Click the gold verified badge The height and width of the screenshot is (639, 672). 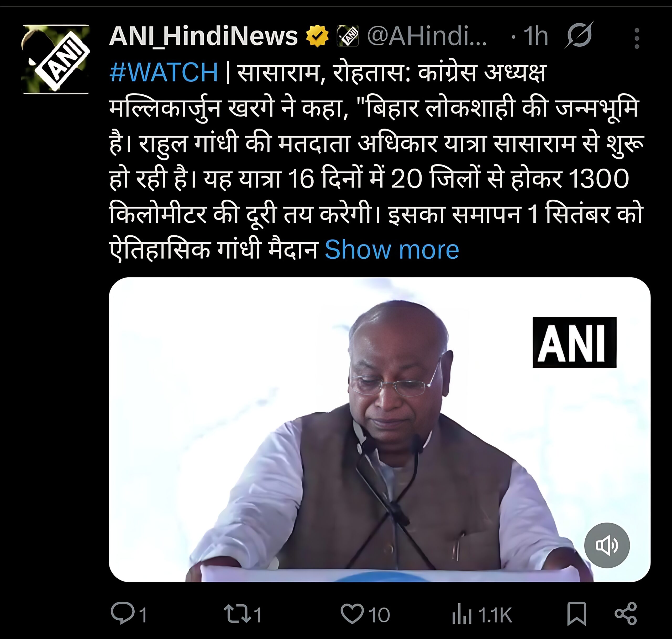point(317,36)
